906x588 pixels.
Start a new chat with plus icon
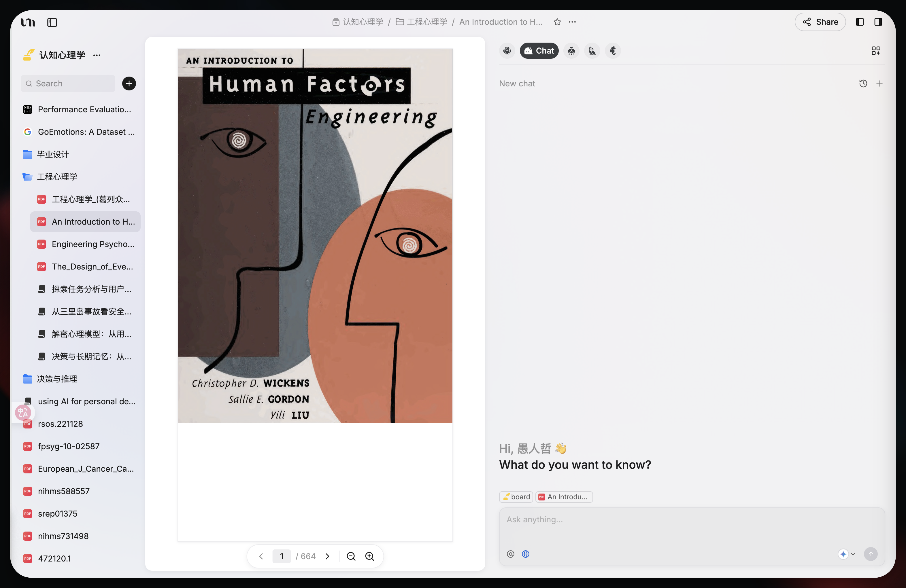pos(879,83)
